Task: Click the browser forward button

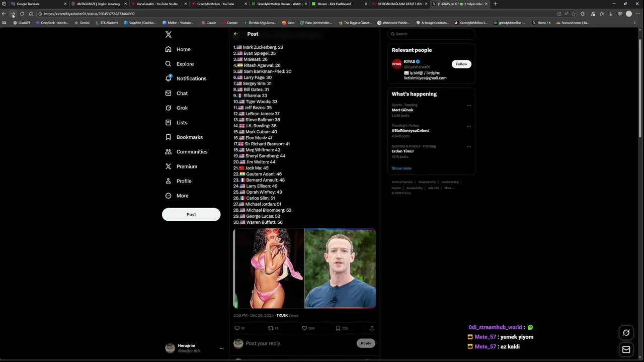Action: [13, 14]
